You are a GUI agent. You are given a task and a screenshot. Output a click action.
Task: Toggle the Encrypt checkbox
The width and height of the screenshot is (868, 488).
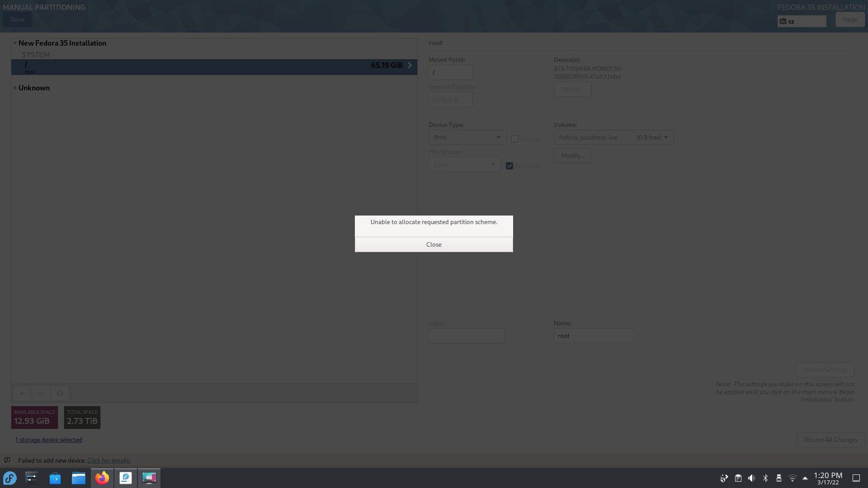pyautogui.click(x=515, y=139)
